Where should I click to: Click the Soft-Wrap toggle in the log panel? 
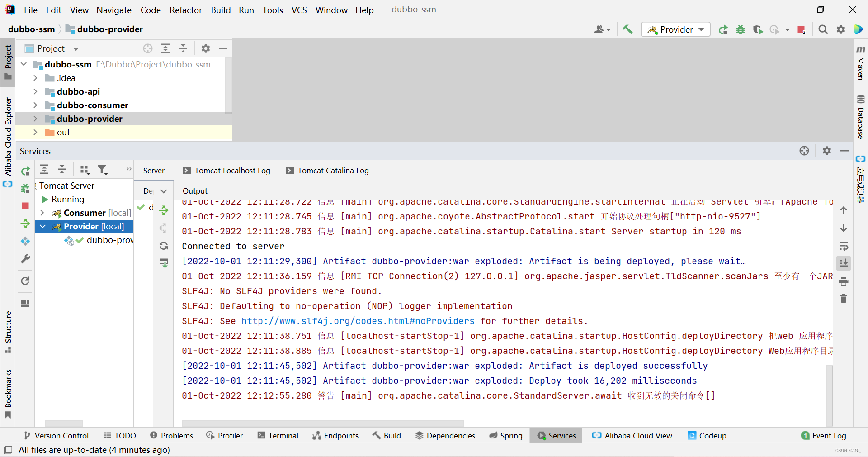(844, 247)
